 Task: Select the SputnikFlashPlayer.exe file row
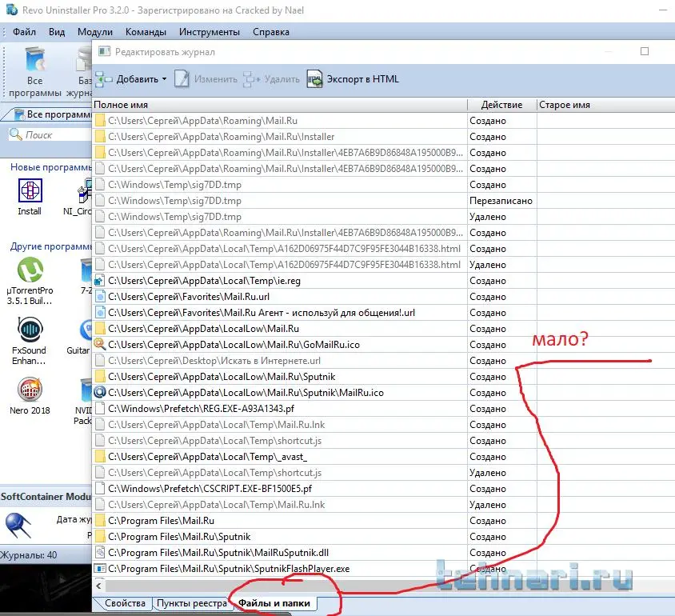[280, 568]
